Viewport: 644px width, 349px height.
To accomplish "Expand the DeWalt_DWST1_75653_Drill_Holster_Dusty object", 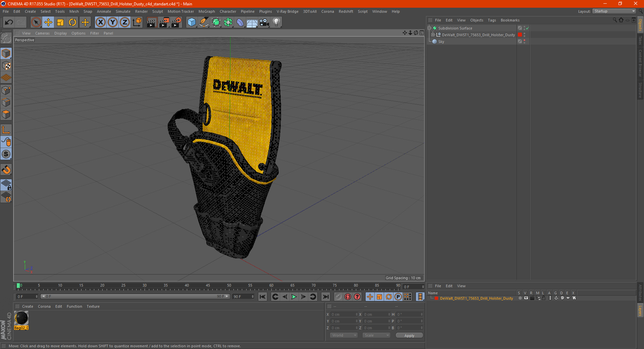I will pos(433,35).
